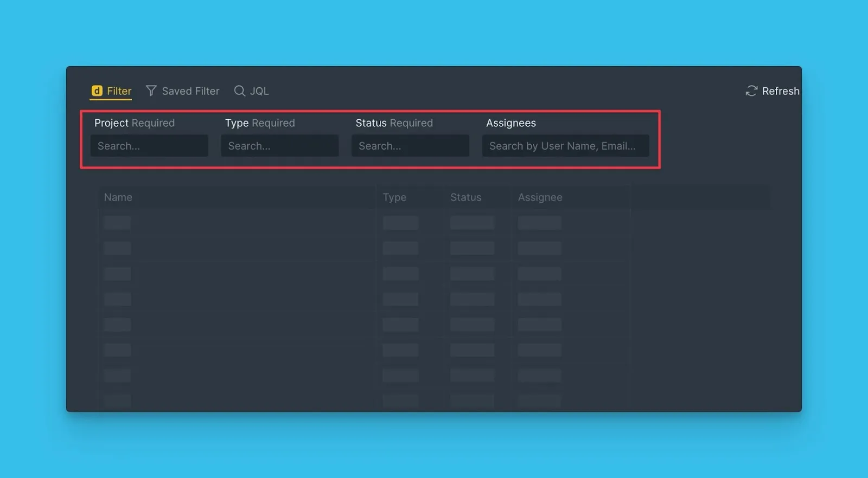Open the Status search dropdown

tap(410, 146)
